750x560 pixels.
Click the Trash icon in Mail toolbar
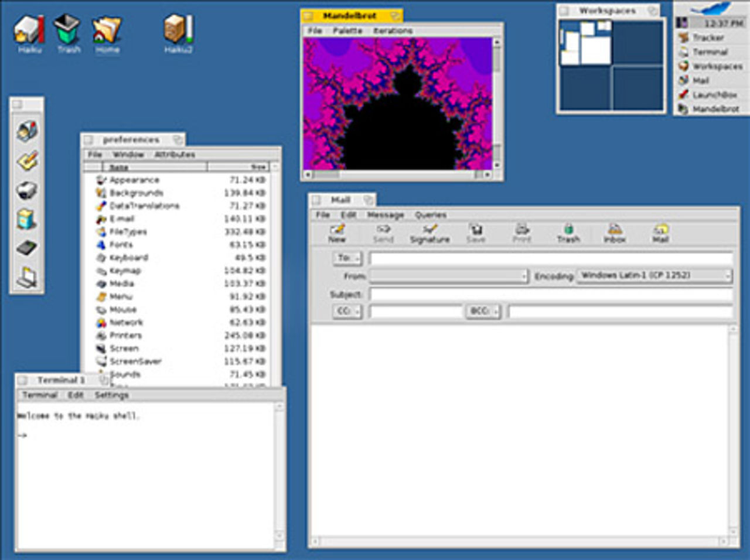568,232
